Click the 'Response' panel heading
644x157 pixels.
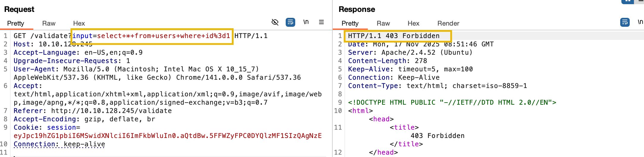pos(357,9)
